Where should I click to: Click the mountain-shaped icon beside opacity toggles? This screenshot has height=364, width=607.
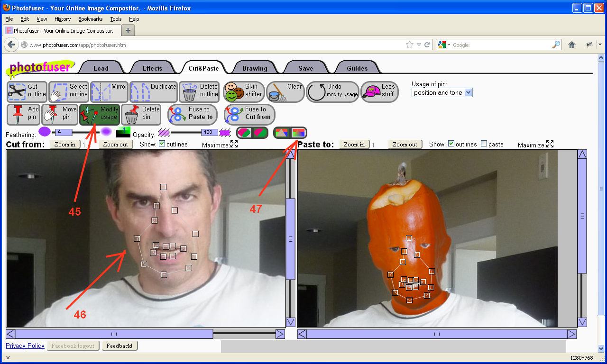[x=282, y=132]
